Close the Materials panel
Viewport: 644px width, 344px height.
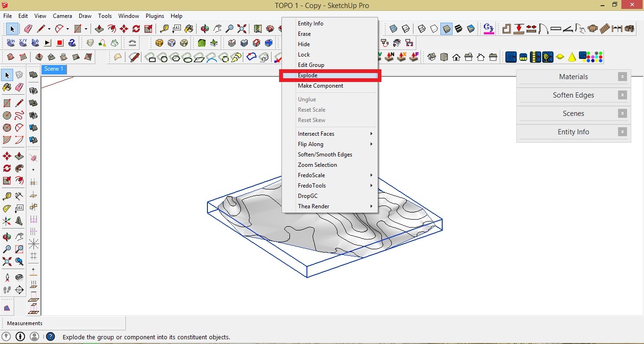coord(622,76)
